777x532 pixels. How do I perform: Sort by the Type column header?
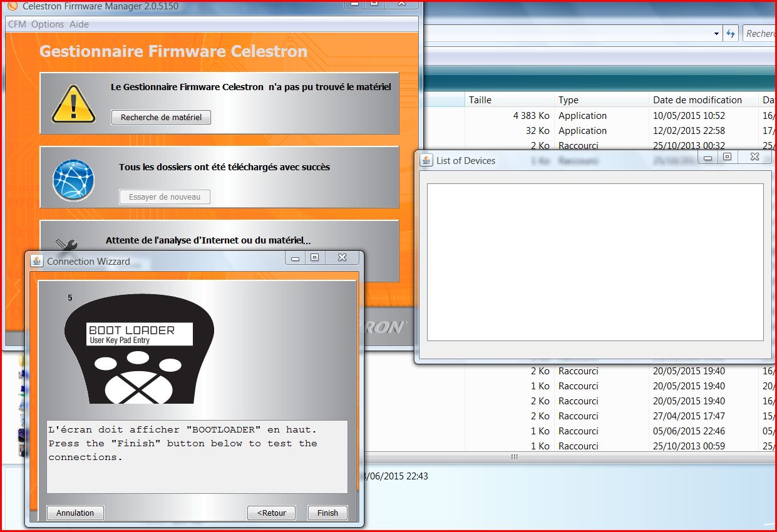click(601, 100)
